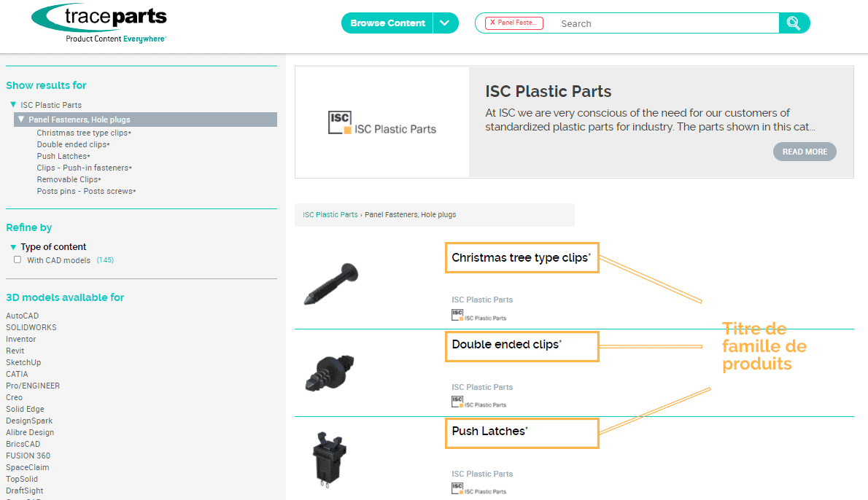868x500 pixels.
Task: Open ISC Plastic Parts breadcrumb link
Action: point(330,215)
